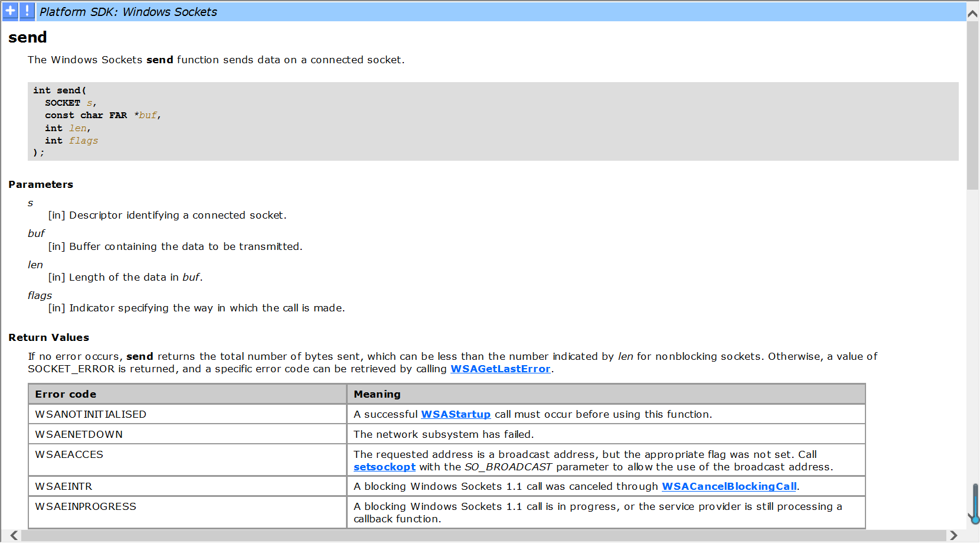Viewport: 980px width, 543px height.
Task: Click the WSAEINTR table cell
Action: point(188,486)
